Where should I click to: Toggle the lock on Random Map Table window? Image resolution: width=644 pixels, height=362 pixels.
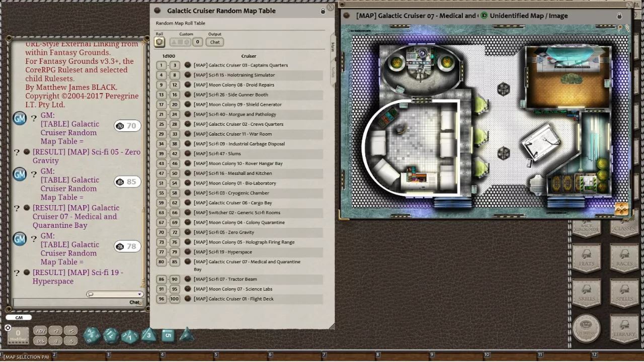coord(323,11)
